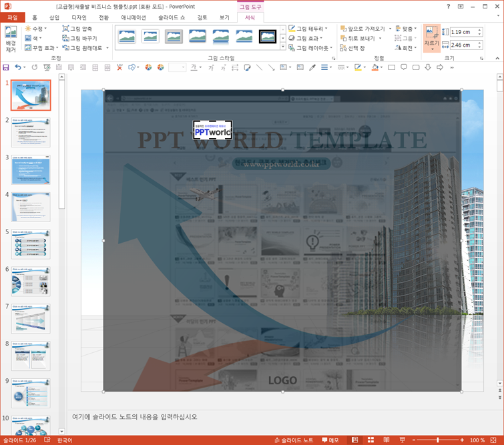Zoom out with the minus icon
Viewport: 504px width, 445px height.
click(414, 440)
